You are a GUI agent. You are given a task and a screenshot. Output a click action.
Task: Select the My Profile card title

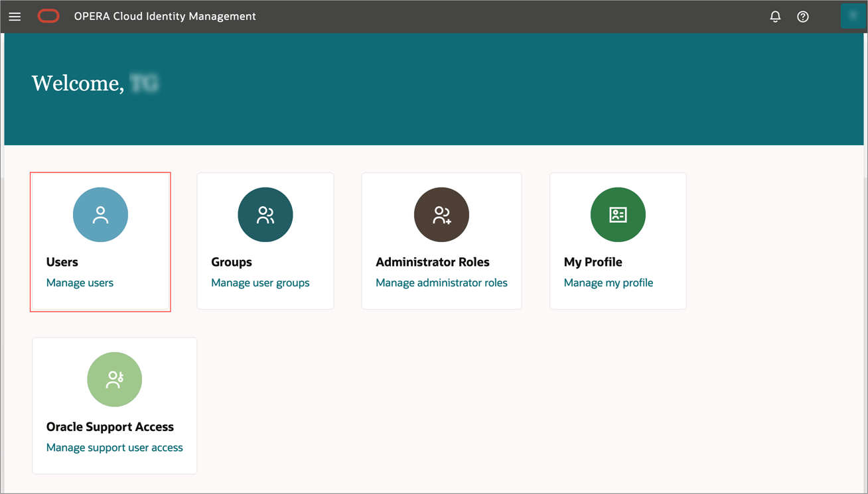click(593, 262)
